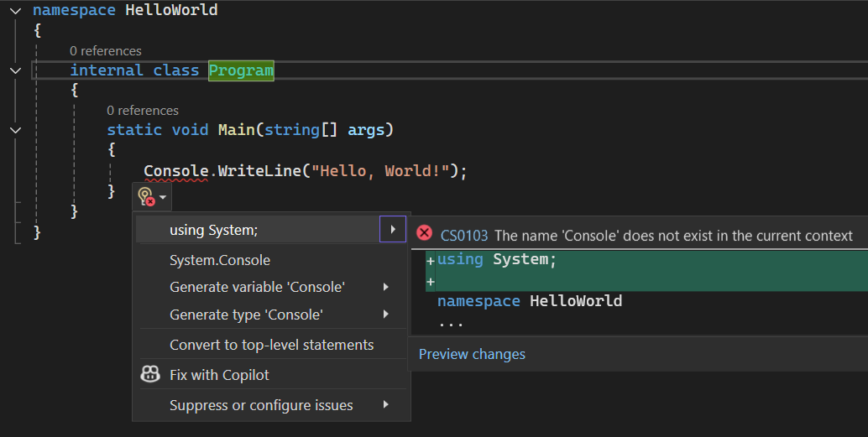The image size is (868, 437).
Task: Choose the System.Console quick fix
Action: pyautogui.click(x=220, y=260)
